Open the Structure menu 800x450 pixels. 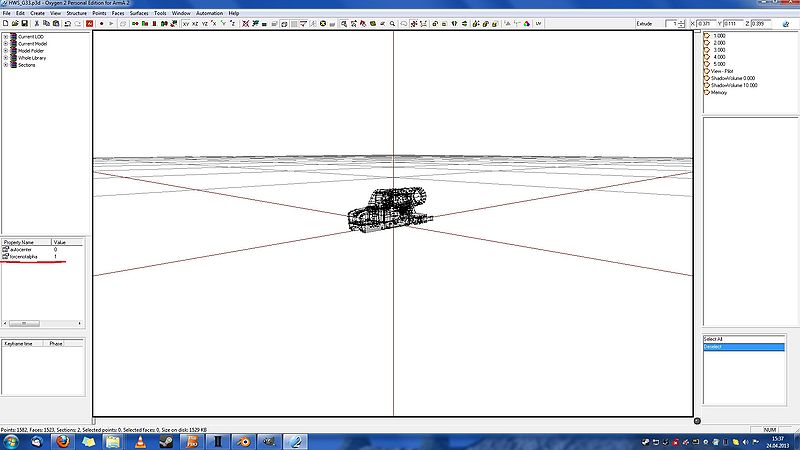coord(76,13)
